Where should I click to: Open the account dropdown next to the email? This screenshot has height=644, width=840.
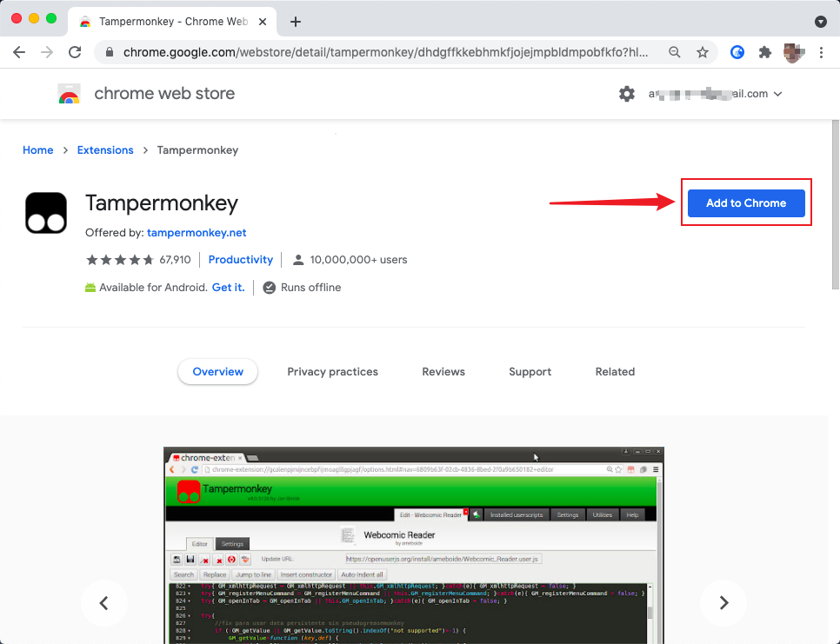tap(778, 93)
